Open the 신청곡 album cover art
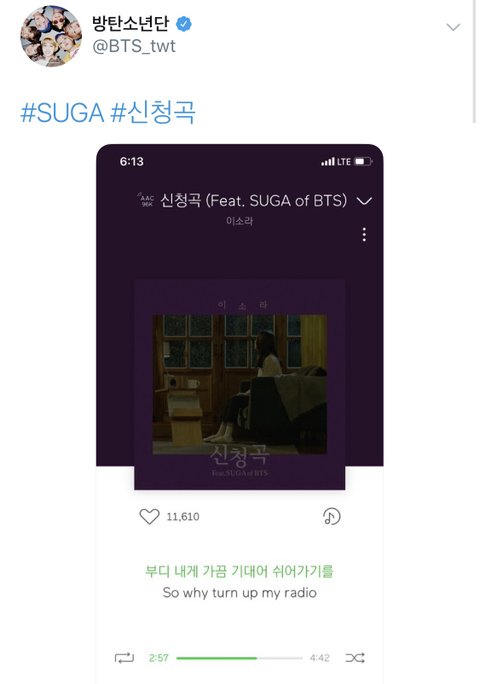 point(240,384)
